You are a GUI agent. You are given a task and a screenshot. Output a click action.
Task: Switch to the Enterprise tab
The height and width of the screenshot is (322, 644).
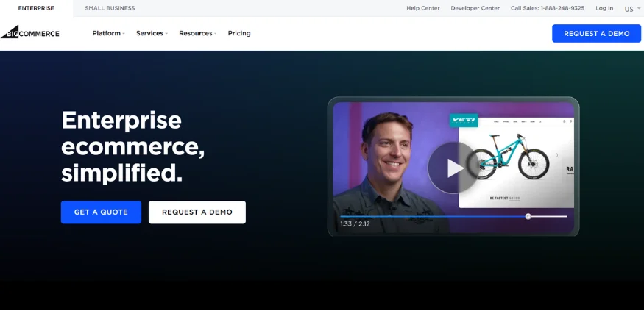36,8
